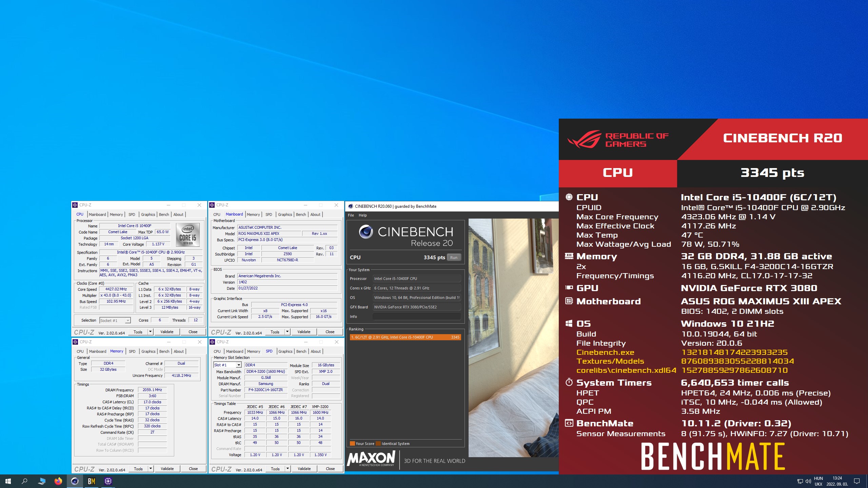Click the CPU chip icon in BenchMate panel

click(569, 197)
